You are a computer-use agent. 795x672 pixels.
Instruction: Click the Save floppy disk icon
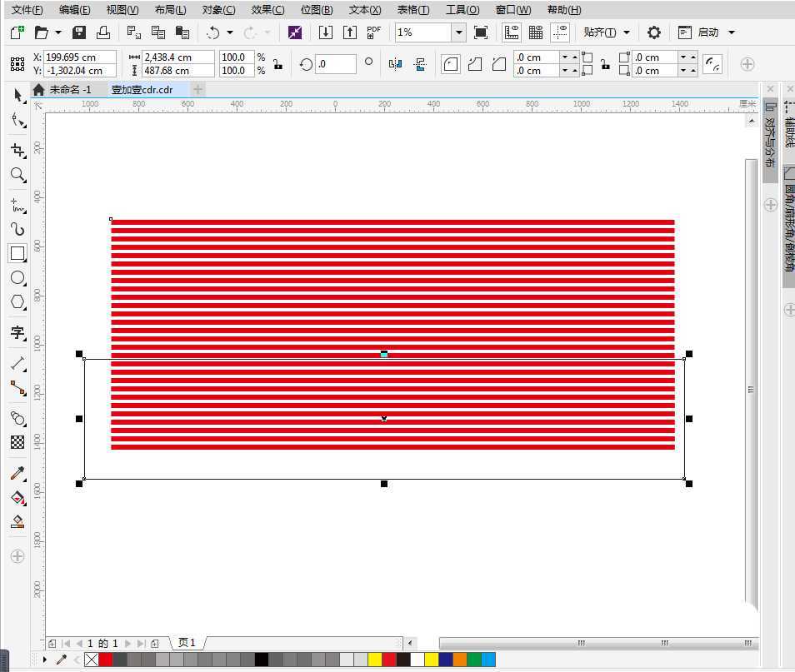click(79, 32)
